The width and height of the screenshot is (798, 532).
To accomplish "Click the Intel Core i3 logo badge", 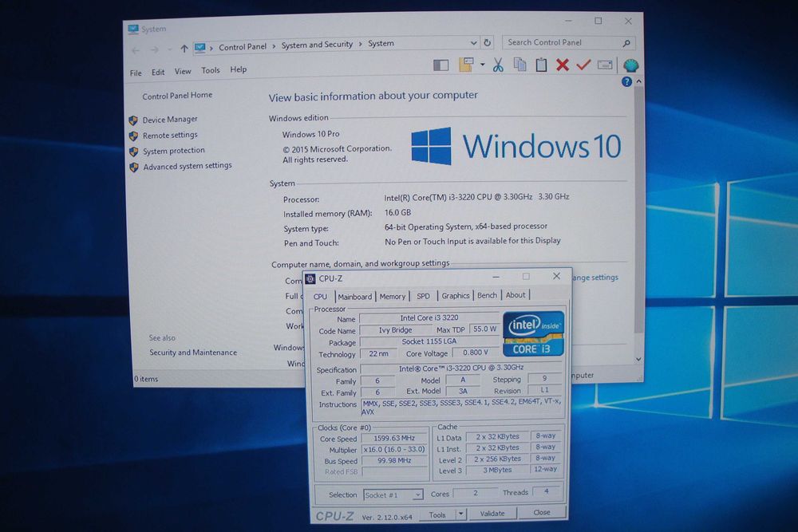I will coord(533,333).
